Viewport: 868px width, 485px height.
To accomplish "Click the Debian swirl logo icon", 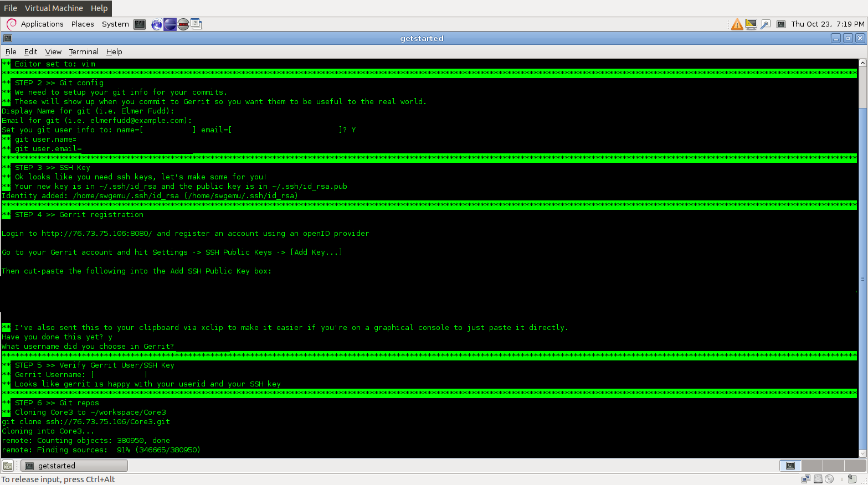I will (x=11, y=24).
